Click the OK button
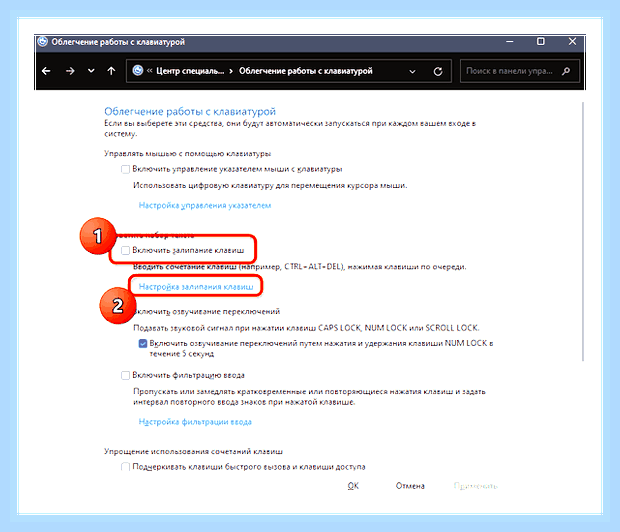Screen dimensions: 620x532 point(353,486)
